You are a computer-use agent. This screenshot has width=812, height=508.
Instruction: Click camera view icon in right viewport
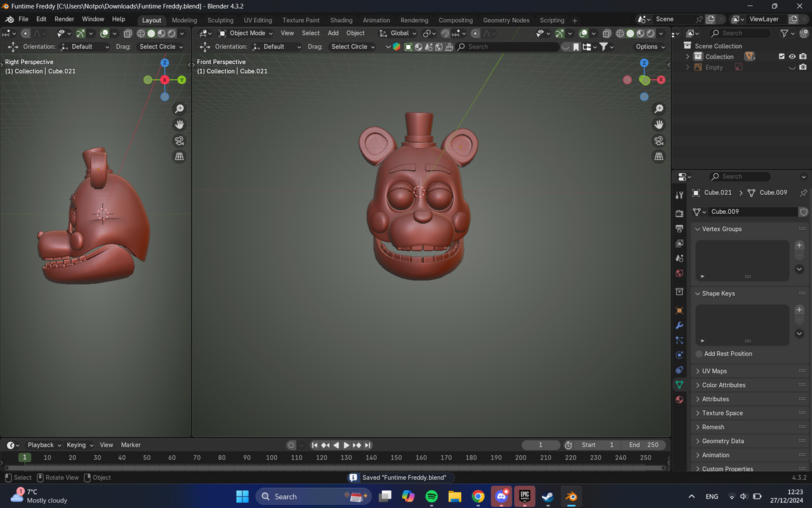[x=180, y=140]
